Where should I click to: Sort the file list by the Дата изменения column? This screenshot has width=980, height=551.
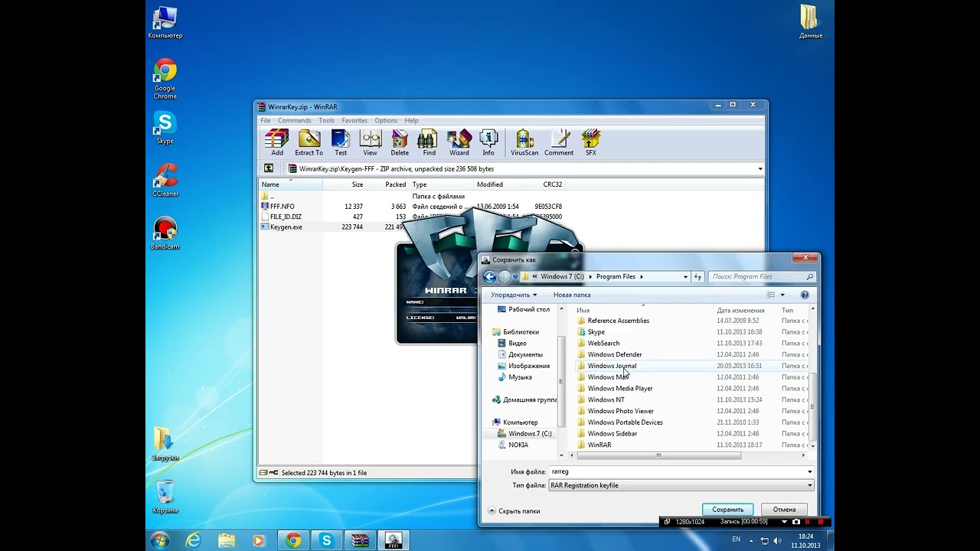click(x=740, y=310)
